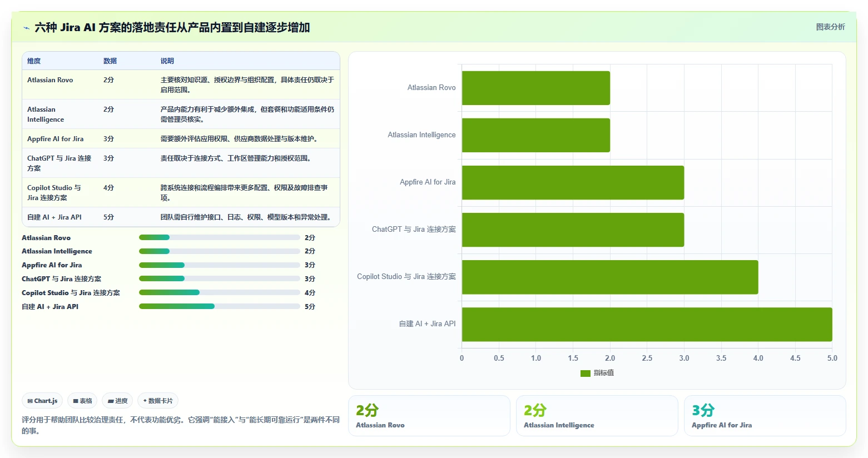
Task: Select the ChatGPT 与 Jira 连接方案 table cell
Action: pyautogui.click(x=59, y=163)
